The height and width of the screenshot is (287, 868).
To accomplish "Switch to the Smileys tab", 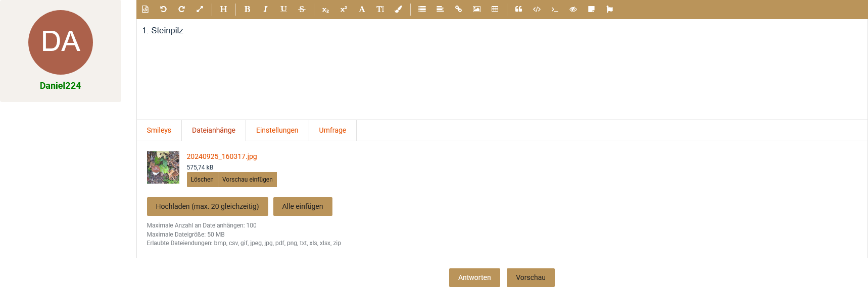I will 159,130.
